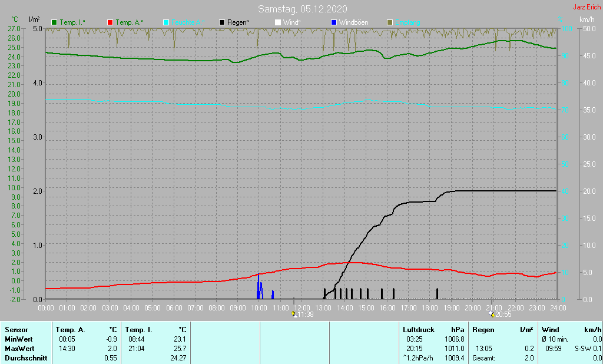This screenshot has width=603, height=364.
Task: Click the 12:00 label on time axis
Action: click(302, 307)
